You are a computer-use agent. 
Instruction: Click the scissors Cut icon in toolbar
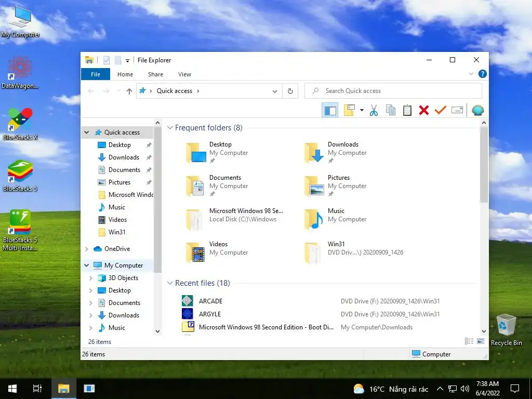(x=374, y=110)
